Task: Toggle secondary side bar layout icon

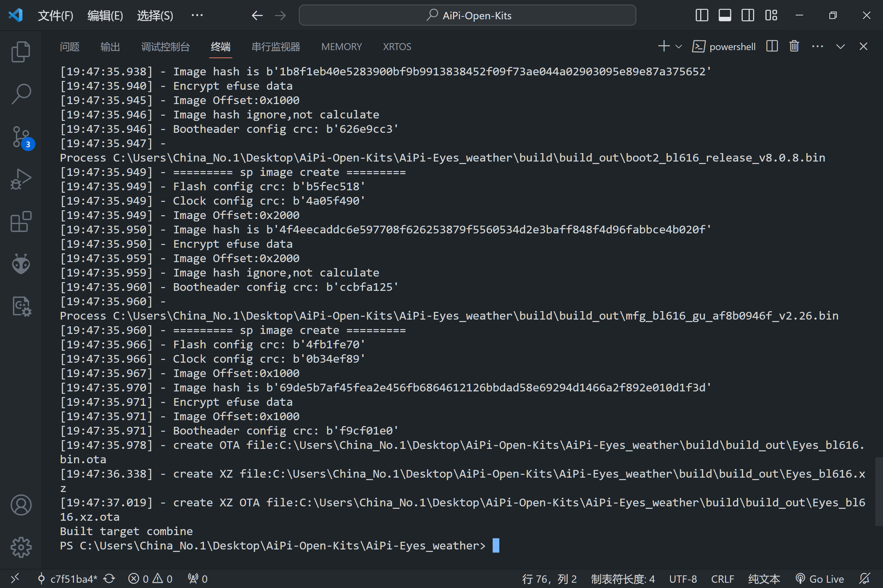Action: pyautogui.click(x=748, y=15)
